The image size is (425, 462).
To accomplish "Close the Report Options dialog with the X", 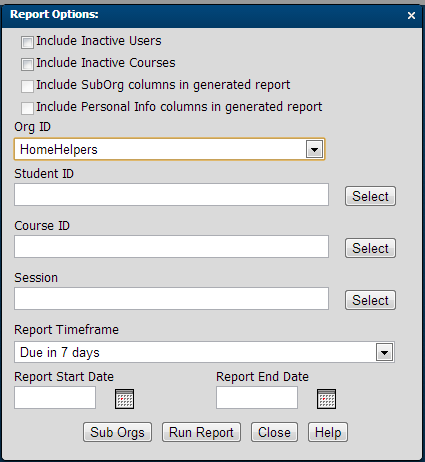I will coord(411,15).
